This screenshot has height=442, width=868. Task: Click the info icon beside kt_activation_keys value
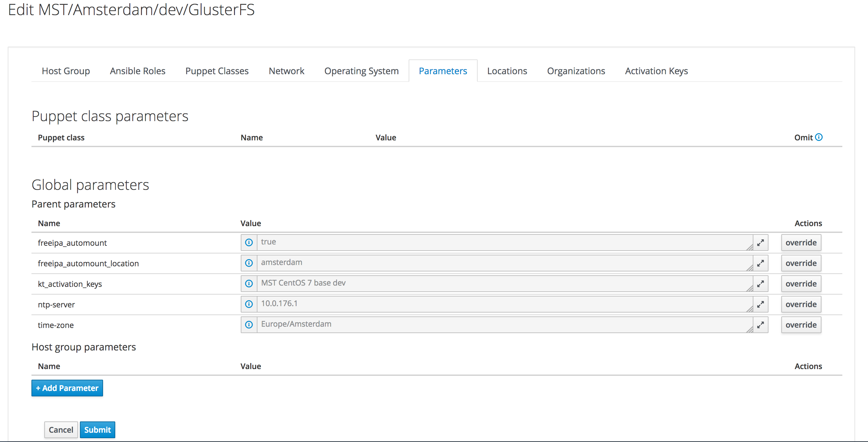[x=249, y=284]
